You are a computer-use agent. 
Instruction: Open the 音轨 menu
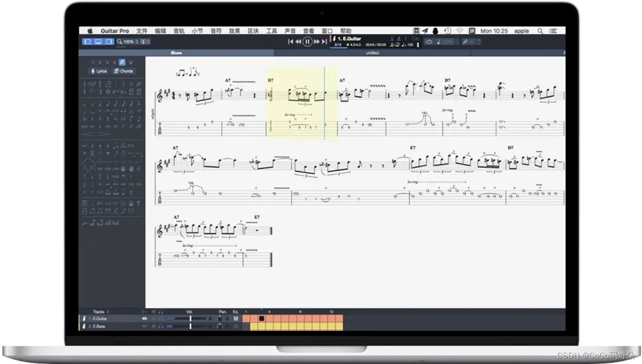point(179,31)
